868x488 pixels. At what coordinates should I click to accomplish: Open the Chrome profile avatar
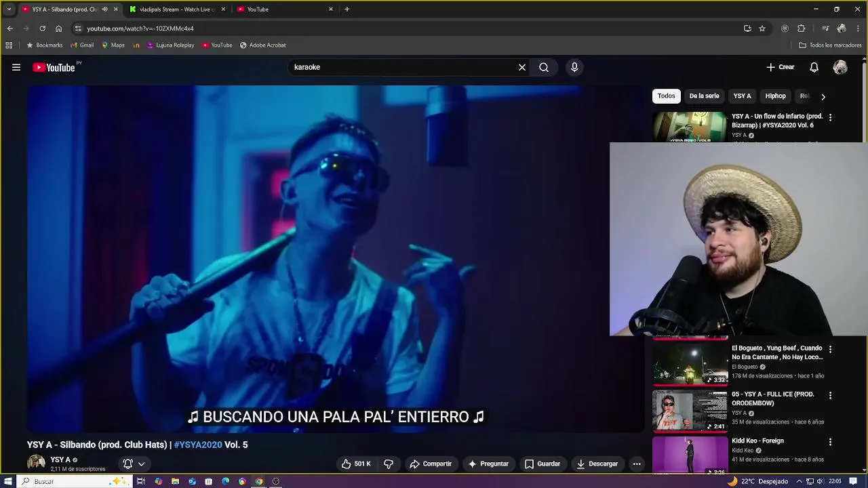[842, 28]
